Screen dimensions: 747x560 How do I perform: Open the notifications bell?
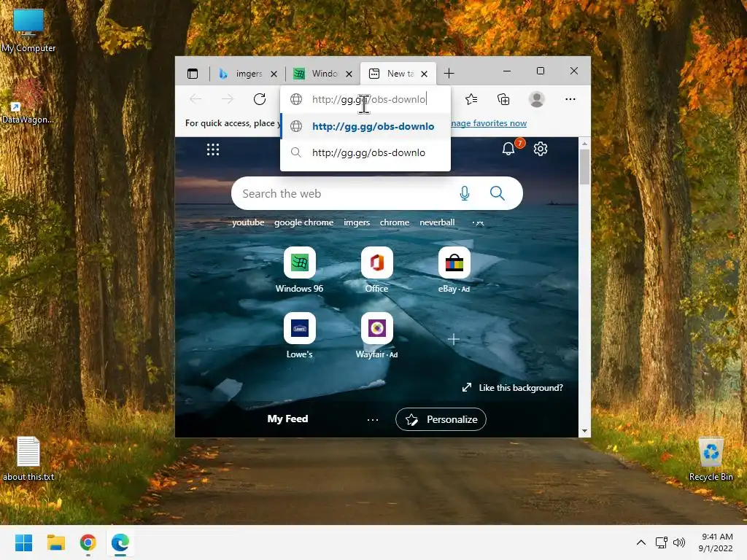pos(508,149)
